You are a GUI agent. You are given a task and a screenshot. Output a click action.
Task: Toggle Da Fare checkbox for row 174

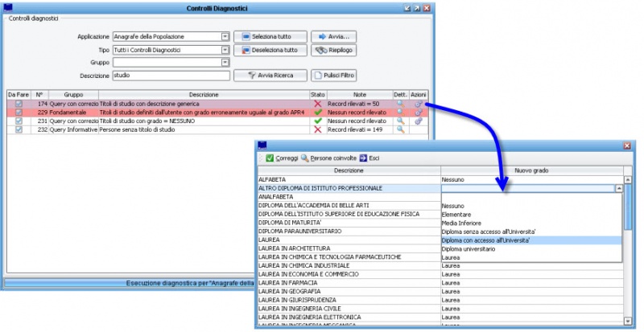(x=19, y=104)
